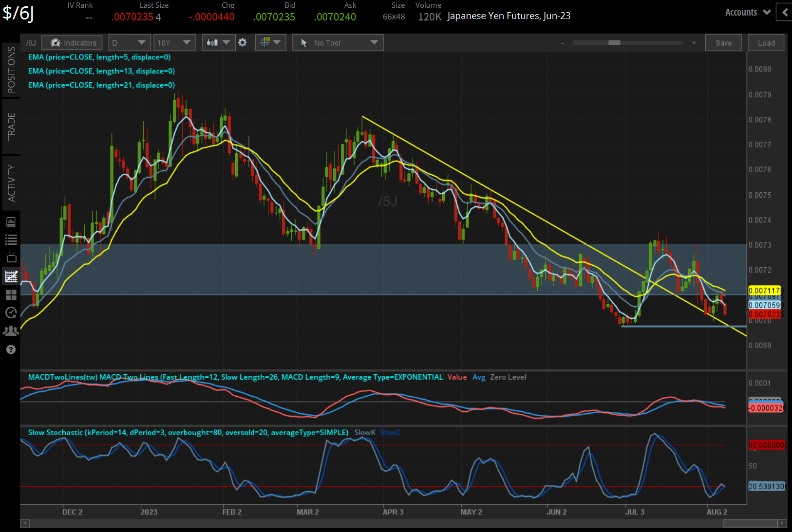Open chart settings with the gear icon
The width and height of the screenshot is (792, 532).
[x=243, y=42]
